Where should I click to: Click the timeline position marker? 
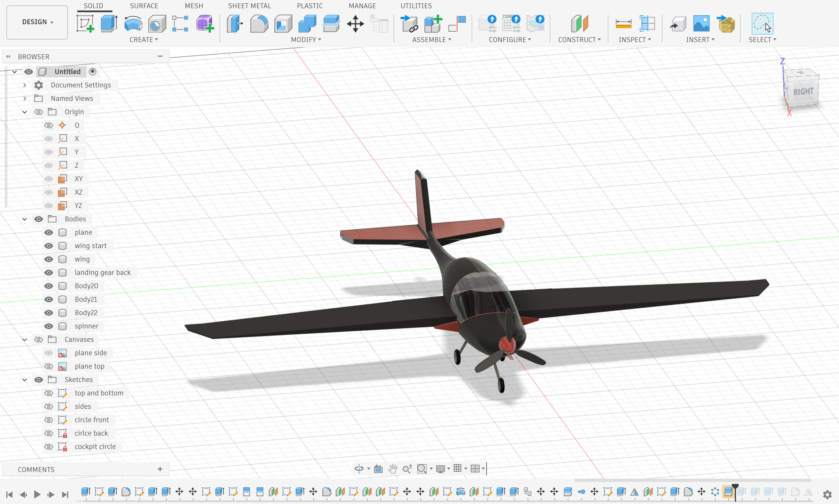coord(735,487)
